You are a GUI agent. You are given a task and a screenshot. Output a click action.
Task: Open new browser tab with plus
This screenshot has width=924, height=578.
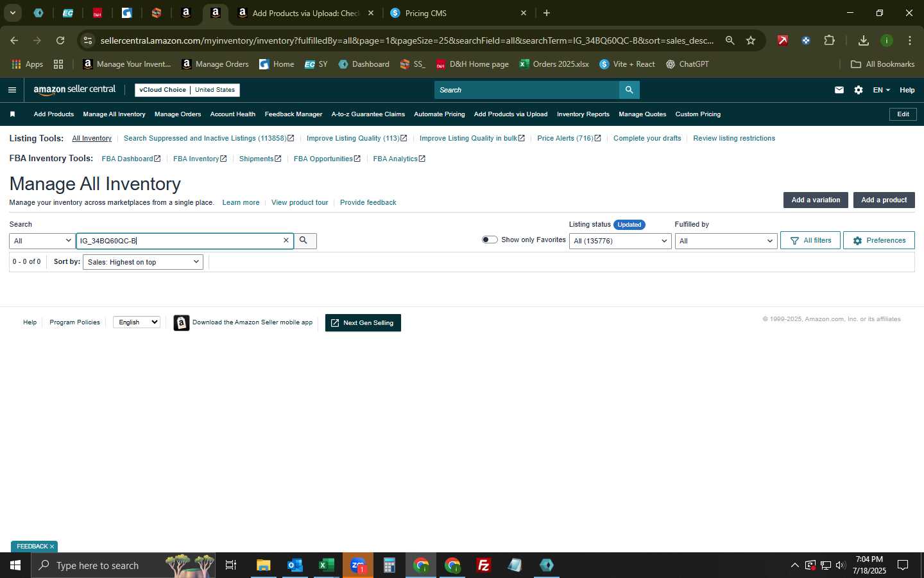coord(547,13)
